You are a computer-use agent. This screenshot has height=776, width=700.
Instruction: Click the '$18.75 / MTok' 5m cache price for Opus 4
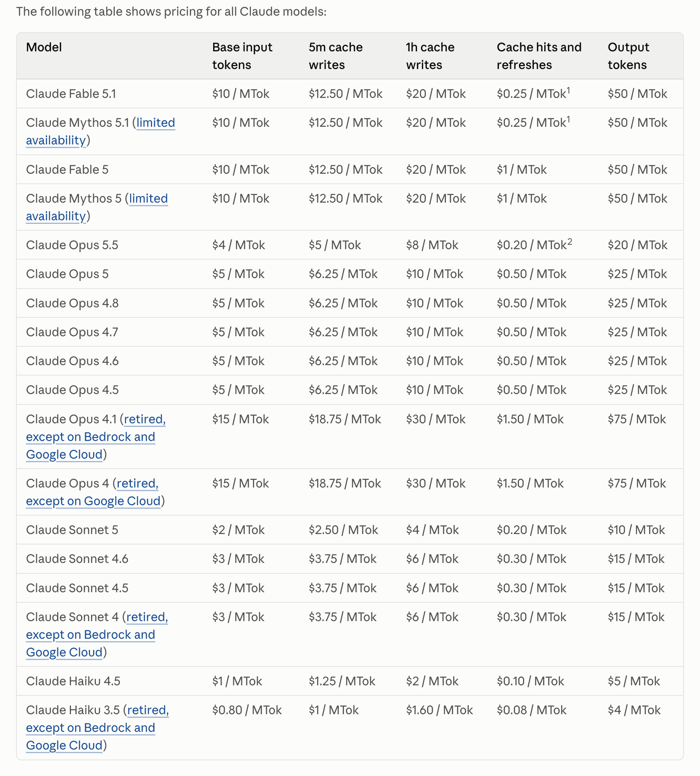[345, 483]
